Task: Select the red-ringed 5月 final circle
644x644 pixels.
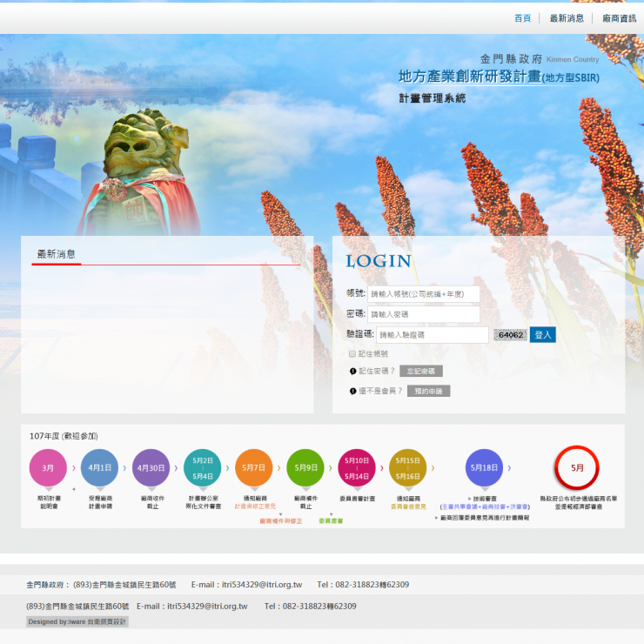Action: click(x=577, y=467)
